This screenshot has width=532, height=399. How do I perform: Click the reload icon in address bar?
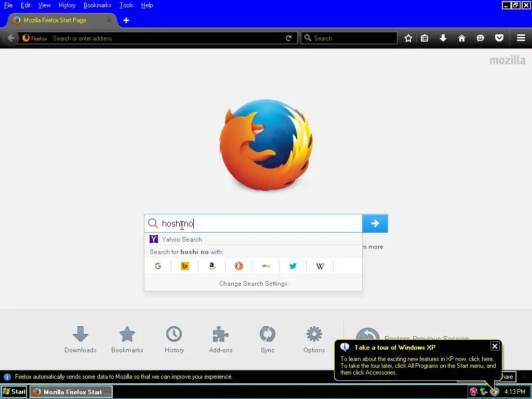(288, 38)
